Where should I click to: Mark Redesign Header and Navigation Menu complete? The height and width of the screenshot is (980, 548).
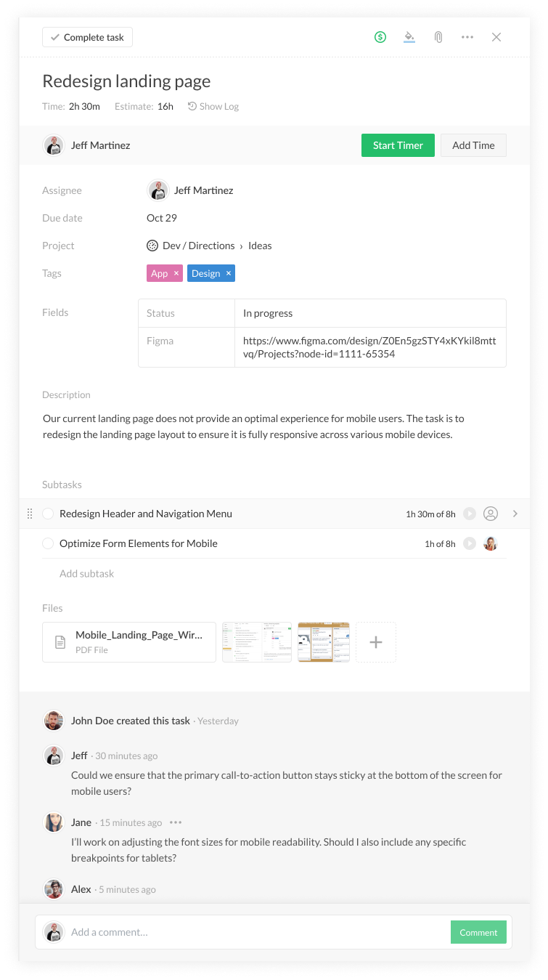tap(48, 514)
